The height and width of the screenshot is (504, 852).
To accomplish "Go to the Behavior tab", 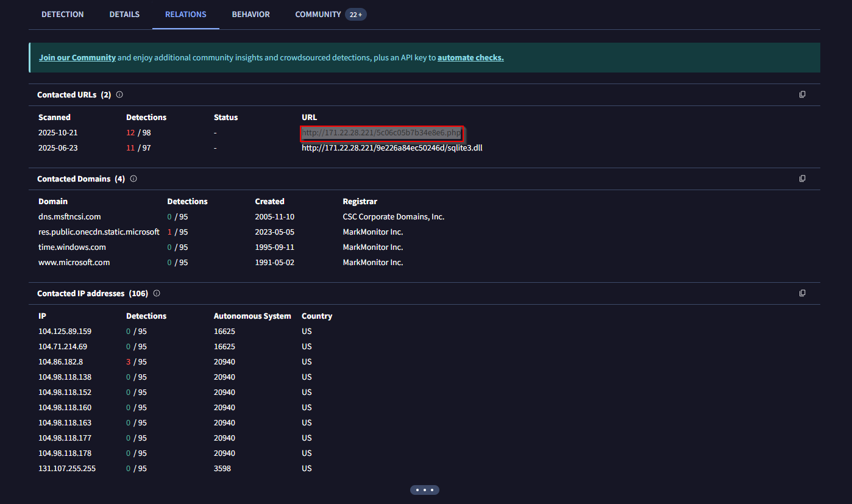I will tap(250, 14).
